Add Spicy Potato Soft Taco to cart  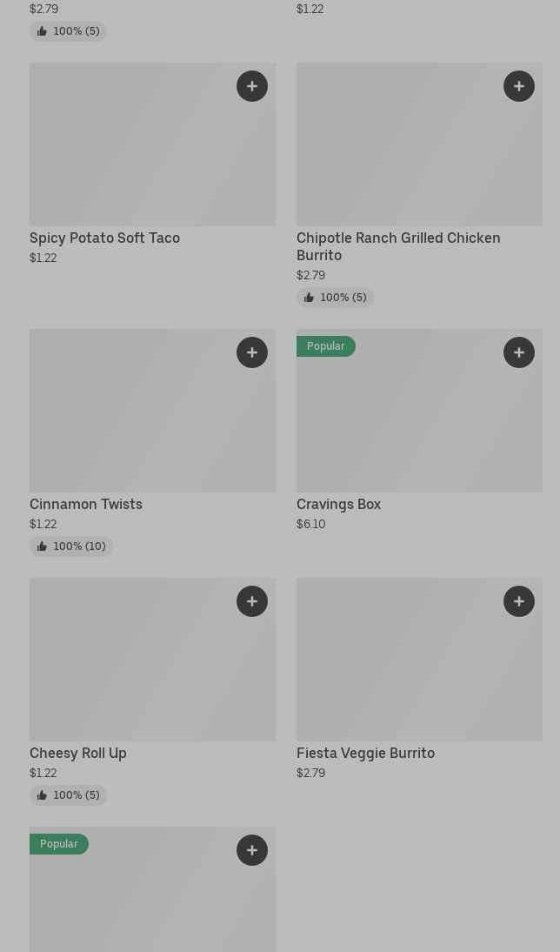click(252, 86)
